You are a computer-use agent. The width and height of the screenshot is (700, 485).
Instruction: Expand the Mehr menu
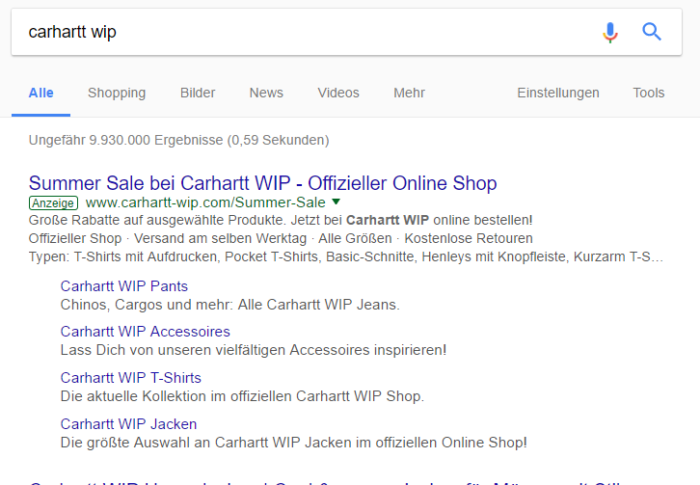coord(409,93)
